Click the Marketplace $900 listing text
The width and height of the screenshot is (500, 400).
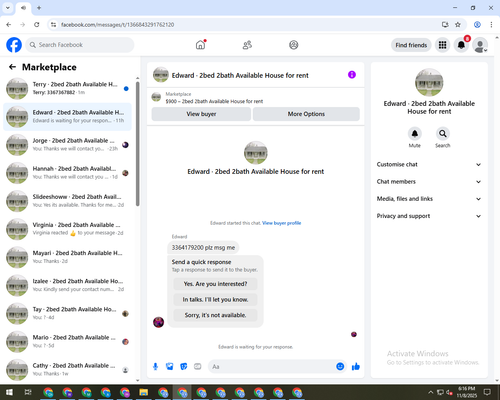coord(214,101)
